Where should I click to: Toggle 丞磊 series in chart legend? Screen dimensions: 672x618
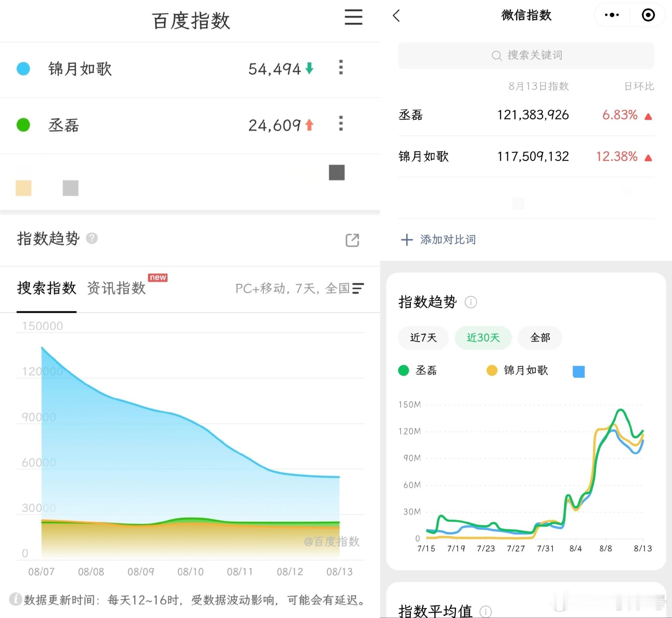click(x=418, y=370)
